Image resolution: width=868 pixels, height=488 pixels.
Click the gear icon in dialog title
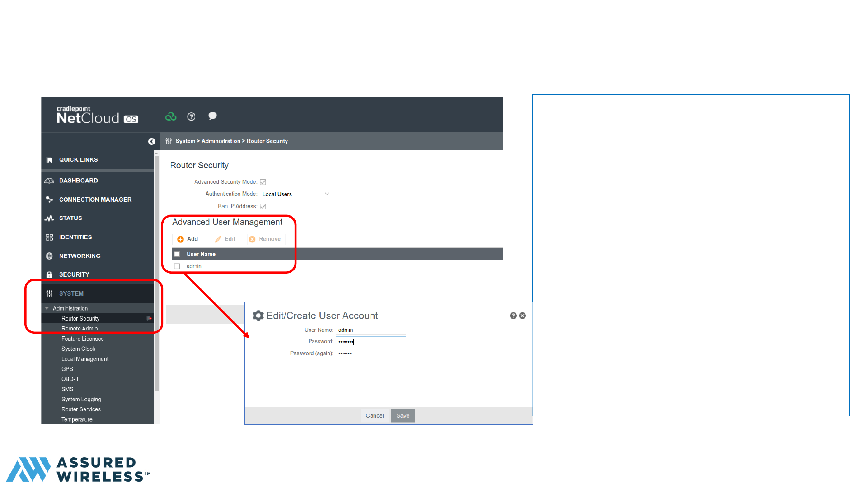pos(258,316)
